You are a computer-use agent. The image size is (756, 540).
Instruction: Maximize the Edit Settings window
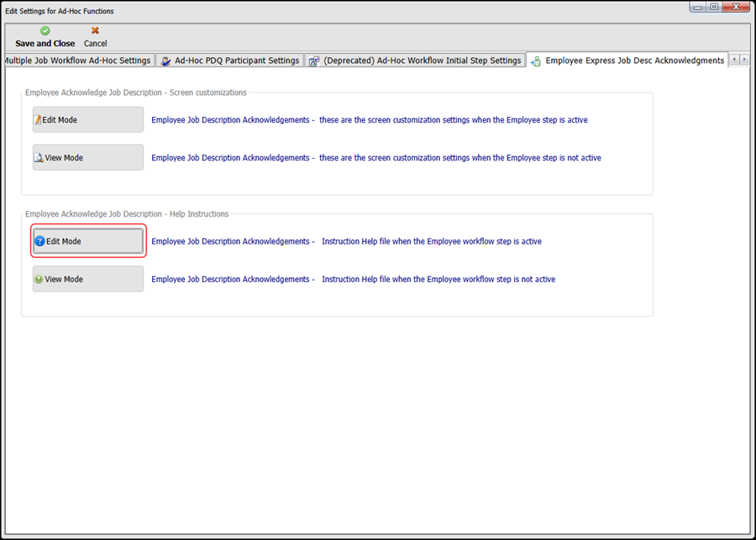click(x=714, y=7)
